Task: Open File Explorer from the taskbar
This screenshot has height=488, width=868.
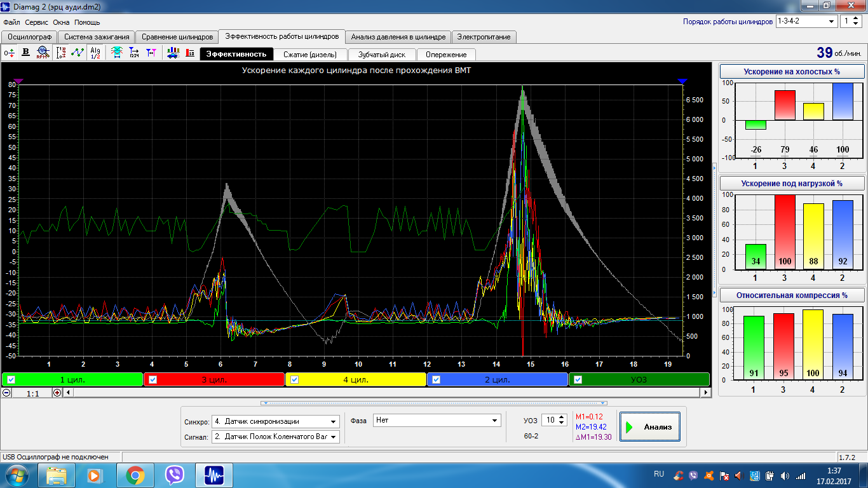Action: pyautogui.click(x=57, y=475)
